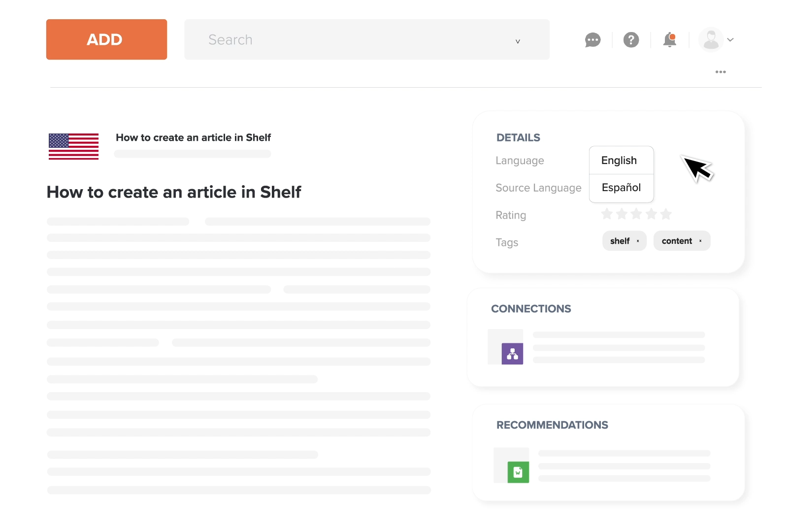Rate the article five stars

[x=666, y=214]
